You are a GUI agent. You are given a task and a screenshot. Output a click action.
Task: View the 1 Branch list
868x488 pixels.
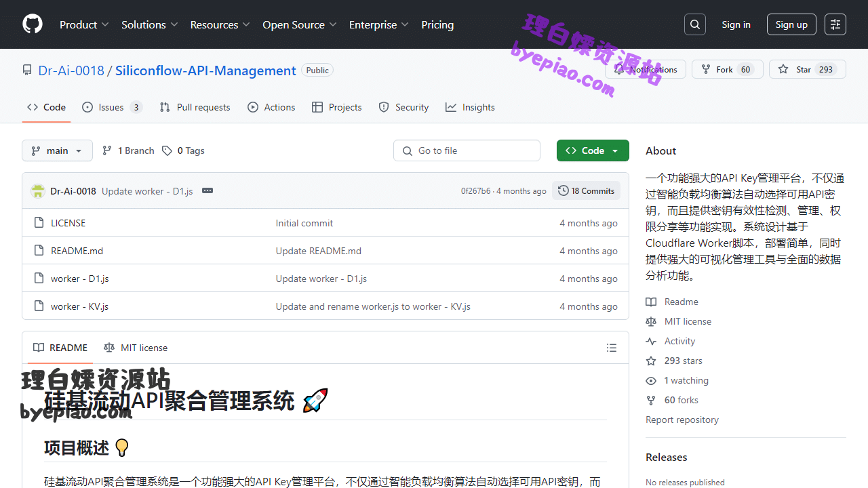pyautogui.click(x=128, y=150)
